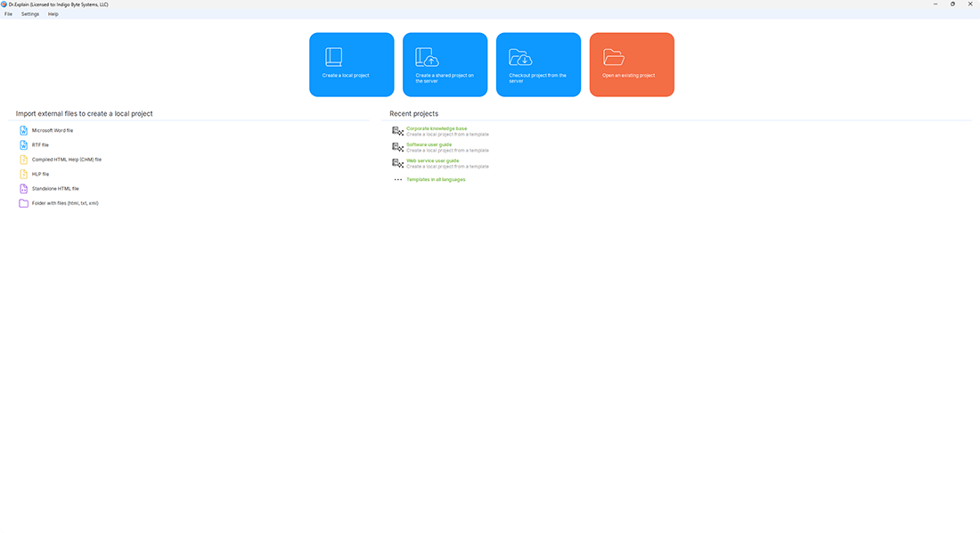Open the Help menu
The height and width of the screenshot is (533, 980).
53,14
